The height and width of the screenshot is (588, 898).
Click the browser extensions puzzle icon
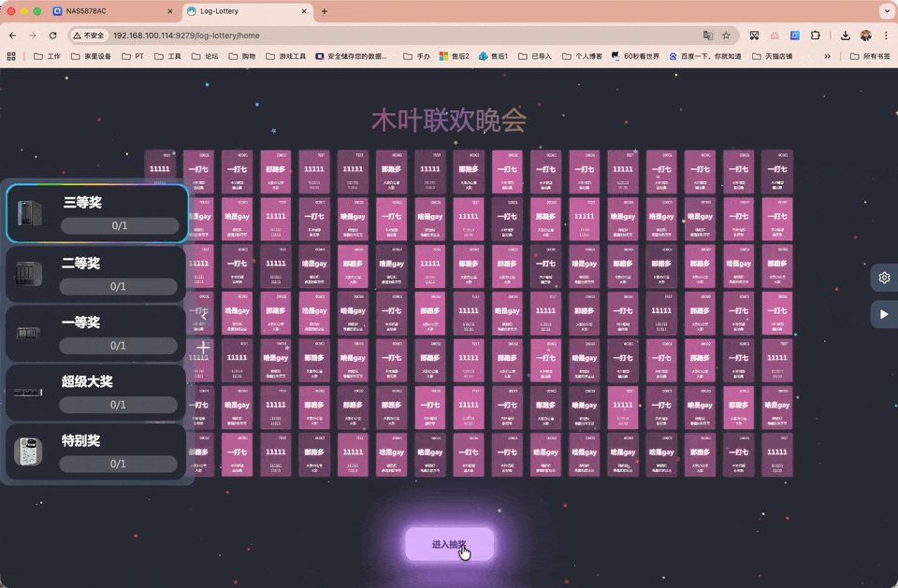(816, 35)
